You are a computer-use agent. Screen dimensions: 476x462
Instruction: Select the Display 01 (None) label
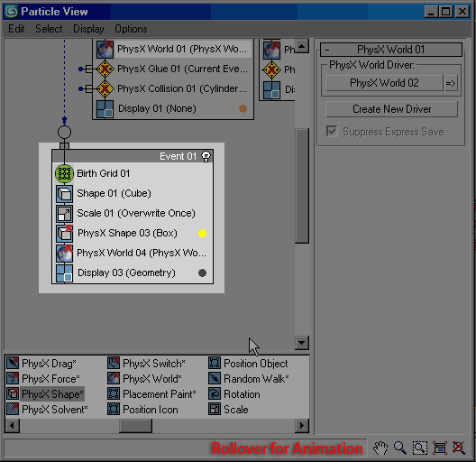[157, 108]
